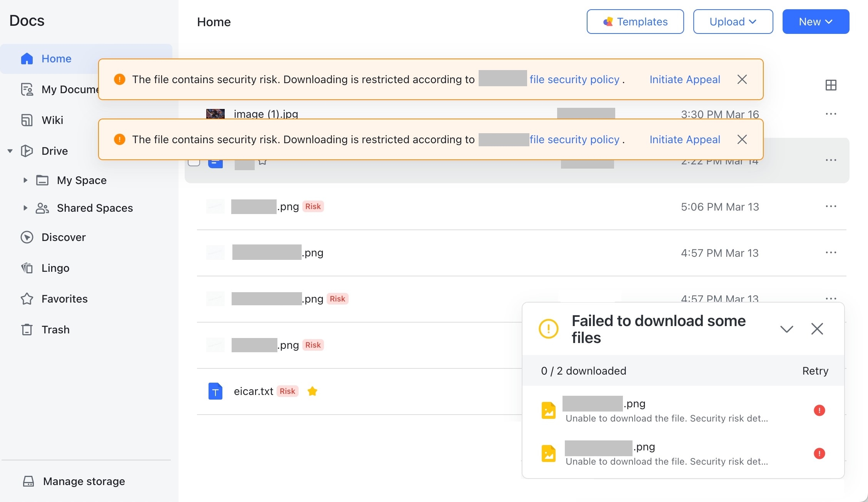Collapse the Drive tree arrow
This screenshot has width=868, height=502.
coord(10,151)
